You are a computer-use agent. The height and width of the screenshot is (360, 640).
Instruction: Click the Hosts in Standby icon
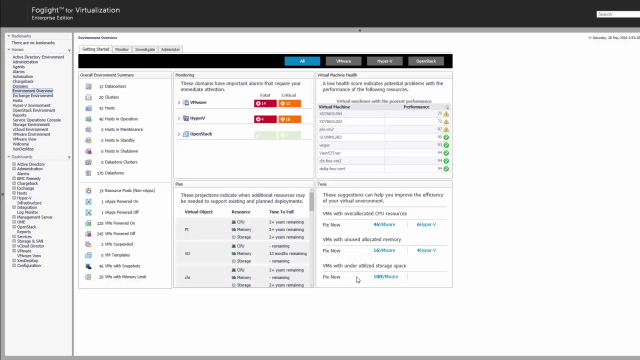[89, 140]
